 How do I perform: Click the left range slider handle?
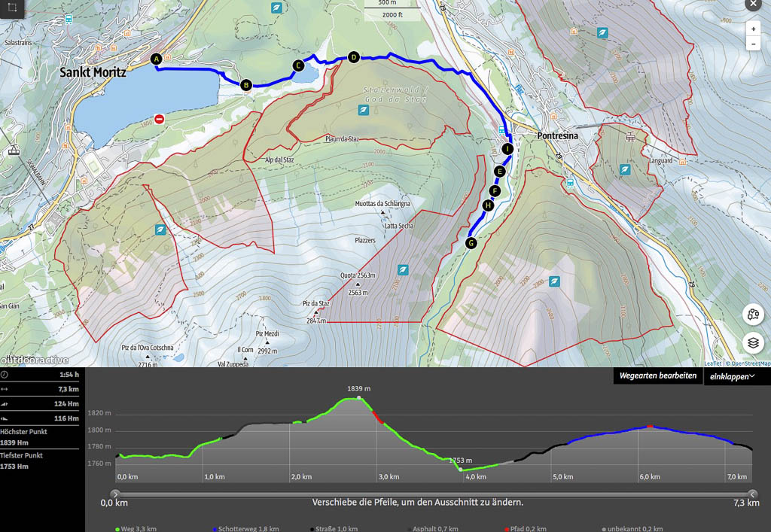115,494
